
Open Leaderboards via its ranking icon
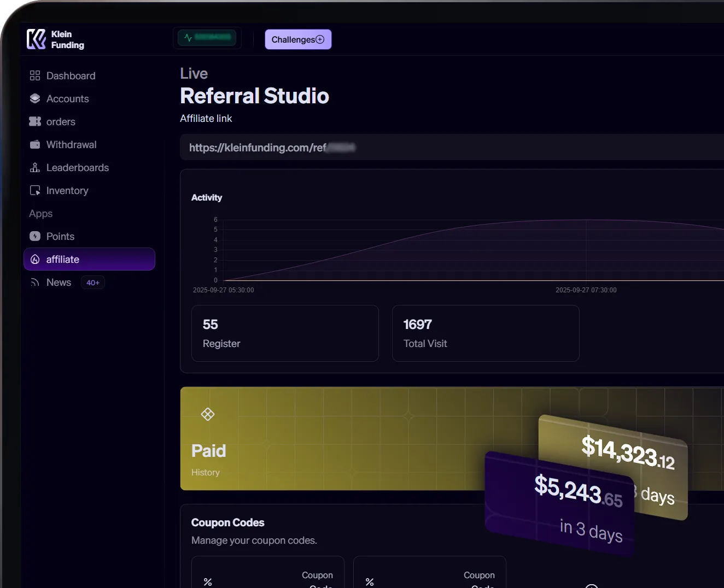(34, 167)
